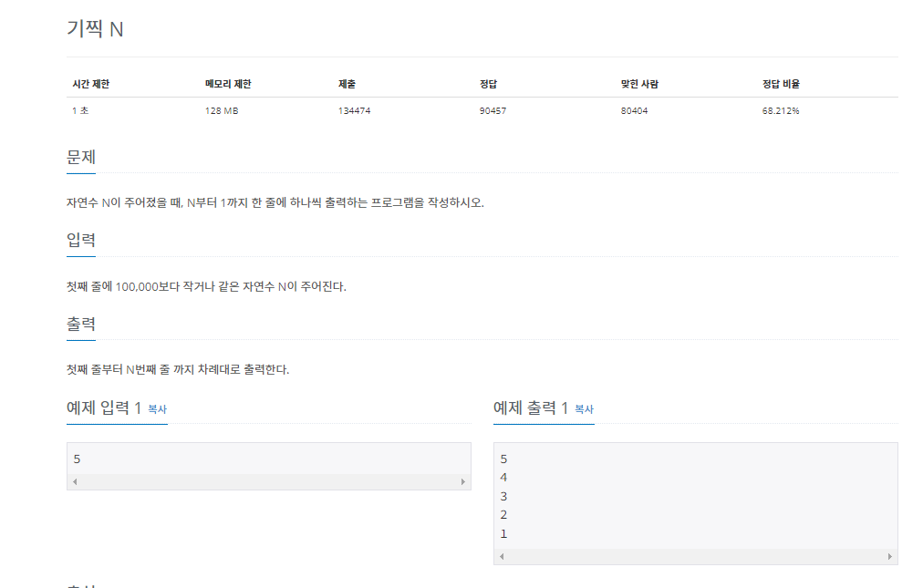The height and width of the screenshot is (588, 923).
Task: Click the 메모리 제한 column header
Action: coord(228,84)
